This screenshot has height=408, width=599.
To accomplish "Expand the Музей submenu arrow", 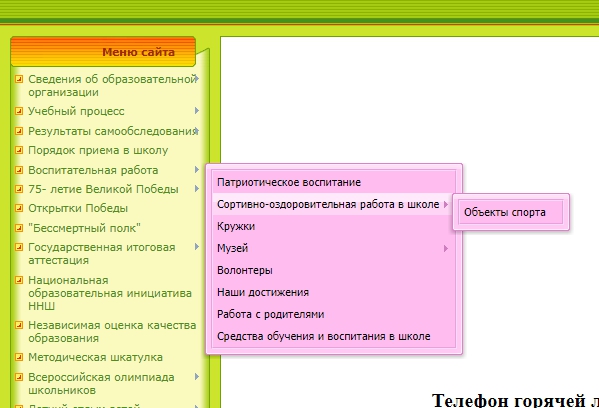I will point(446,249).
